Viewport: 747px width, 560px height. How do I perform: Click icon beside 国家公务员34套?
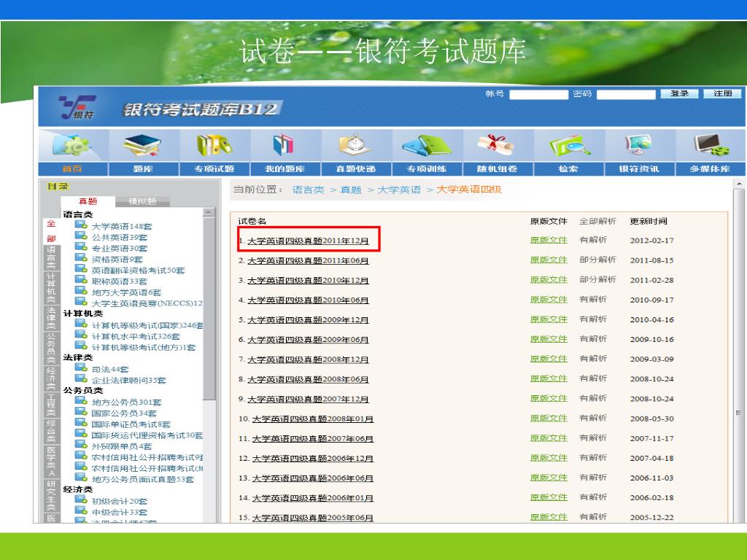point(81,411)
